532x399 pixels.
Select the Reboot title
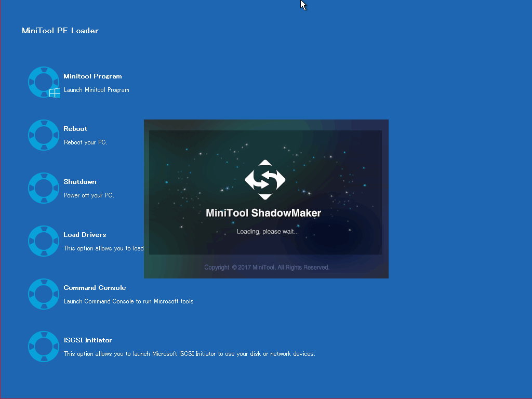[x=75, y=129]
